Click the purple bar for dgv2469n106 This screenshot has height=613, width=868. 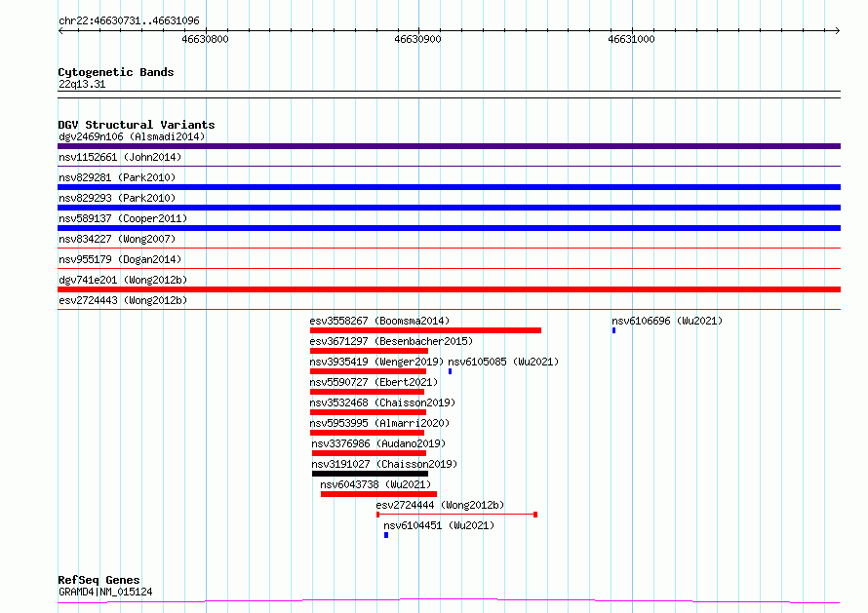click(x=449, y=146)
